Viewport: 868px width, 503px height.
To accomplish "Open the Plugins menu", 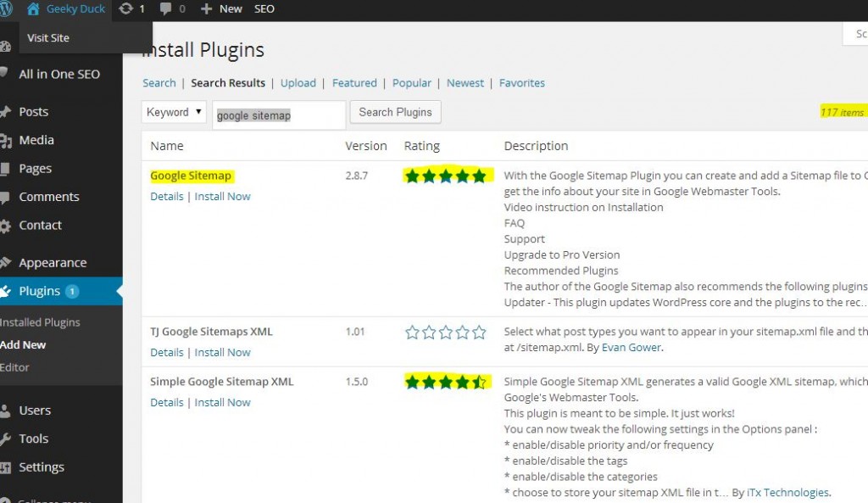I will [39, 292].
